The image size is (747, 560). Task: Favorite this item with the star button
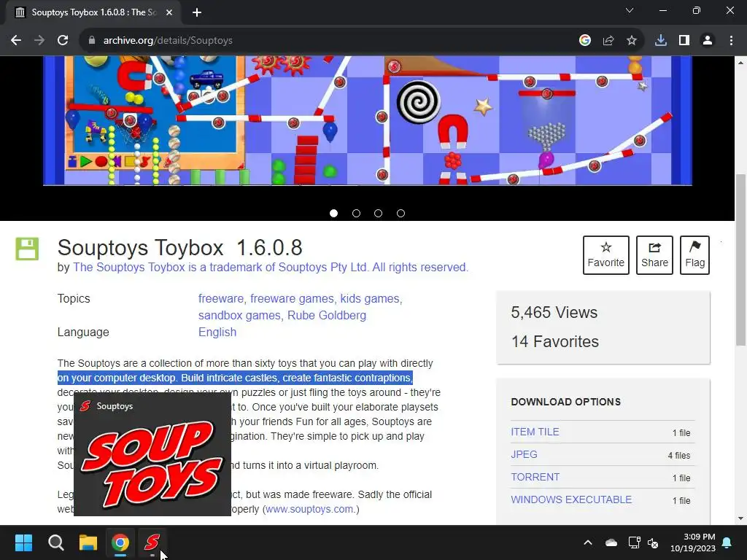point(606,255)
